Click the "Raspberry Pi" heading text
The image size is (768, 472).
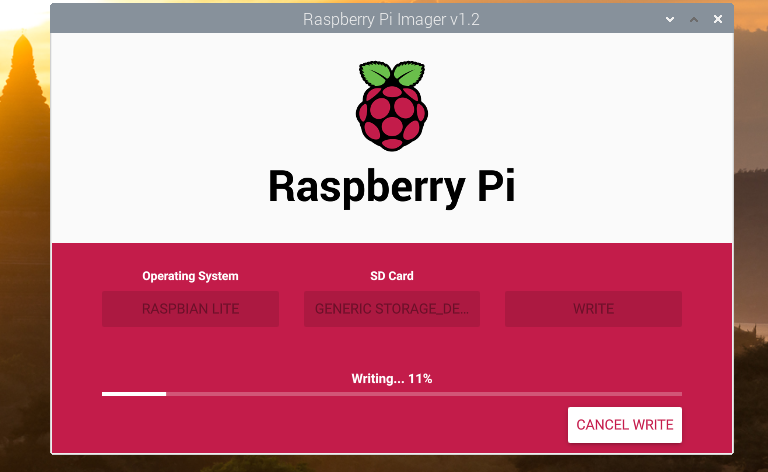tap(392, 188)
